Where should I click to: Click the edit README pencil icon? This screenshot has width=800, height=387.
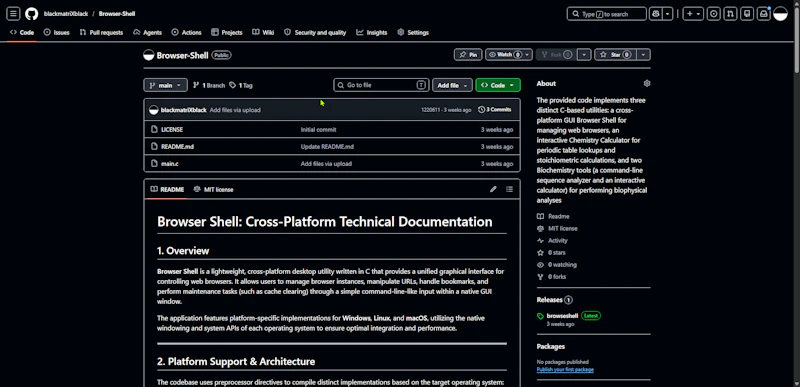[493, 189]
